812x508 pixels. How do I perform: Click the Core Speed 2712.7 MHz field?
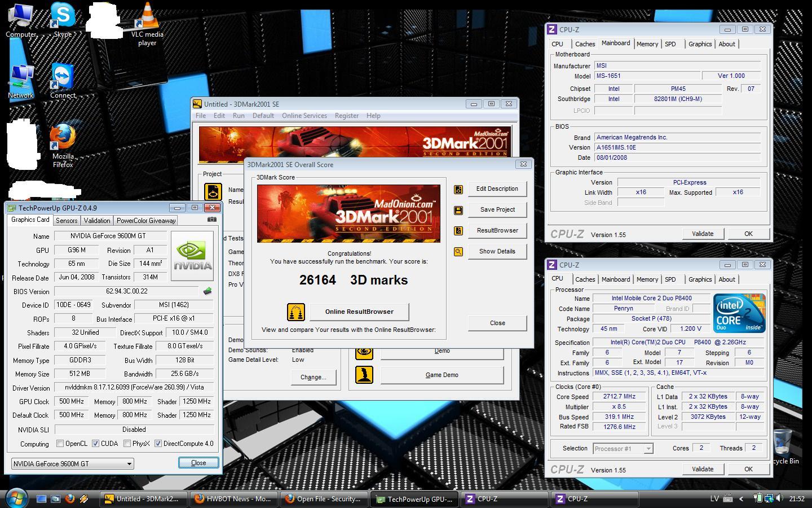(619, 396)
